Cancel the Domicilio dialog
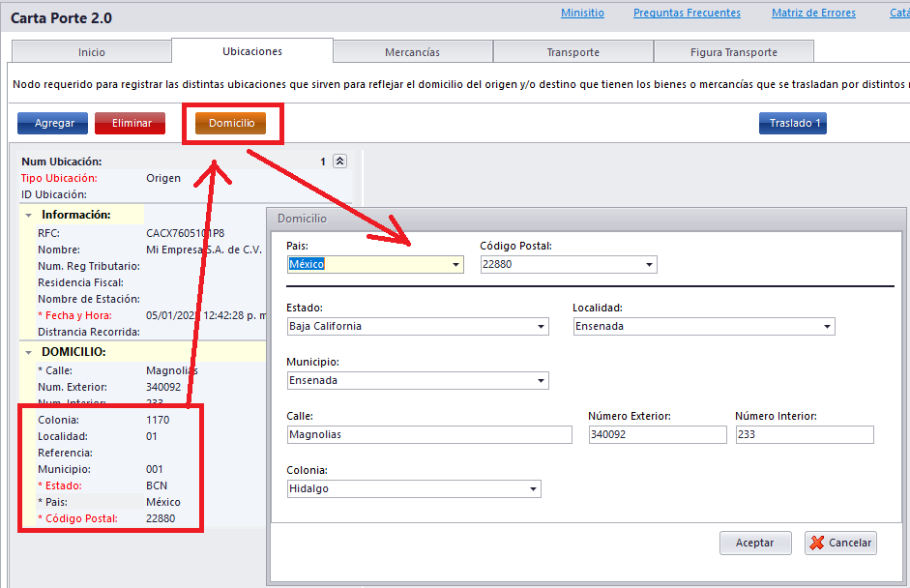This screenshot has height=588, width=910. (x=839, y=543)
